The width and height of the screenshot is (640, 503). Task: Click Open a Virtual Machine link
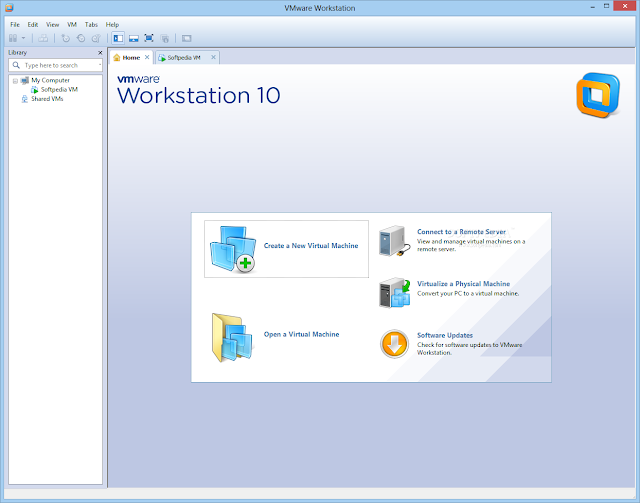[302, 334]
